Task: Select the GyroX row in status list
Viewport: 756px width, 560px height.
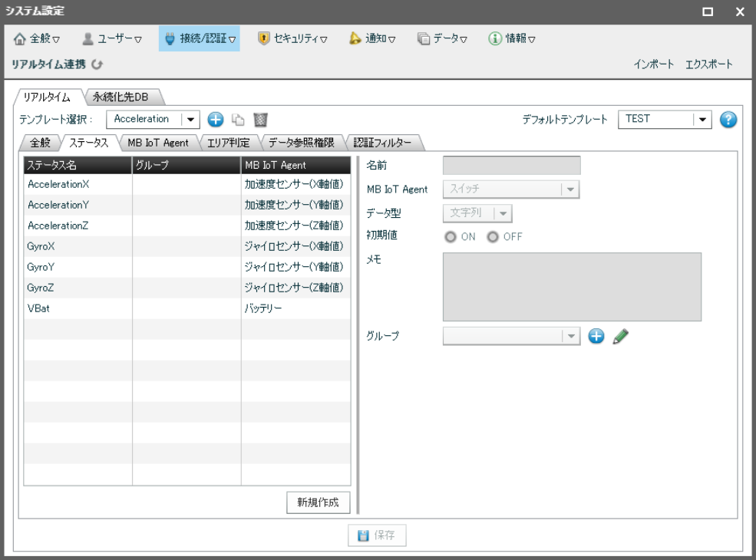Action: click(x=77, y=246)
